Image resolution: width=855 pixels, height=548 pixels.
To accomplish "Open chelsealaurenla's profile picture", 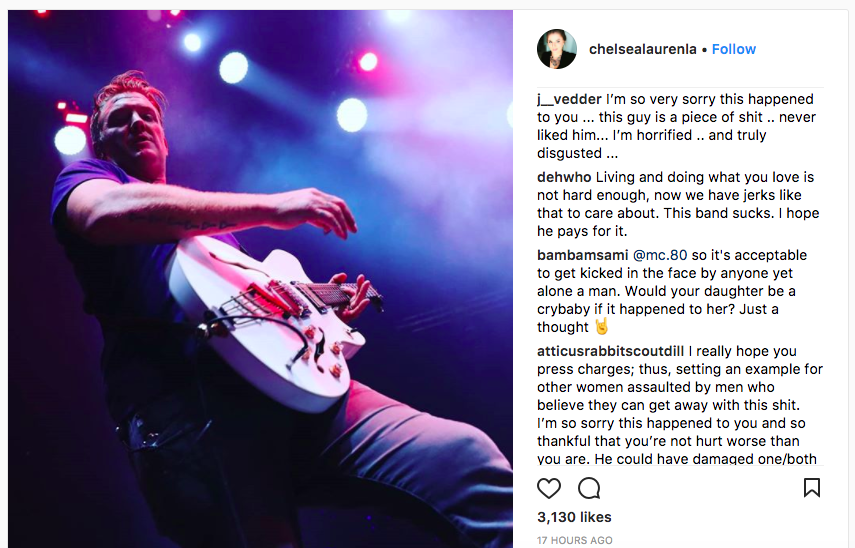I will tap(557, 49).
